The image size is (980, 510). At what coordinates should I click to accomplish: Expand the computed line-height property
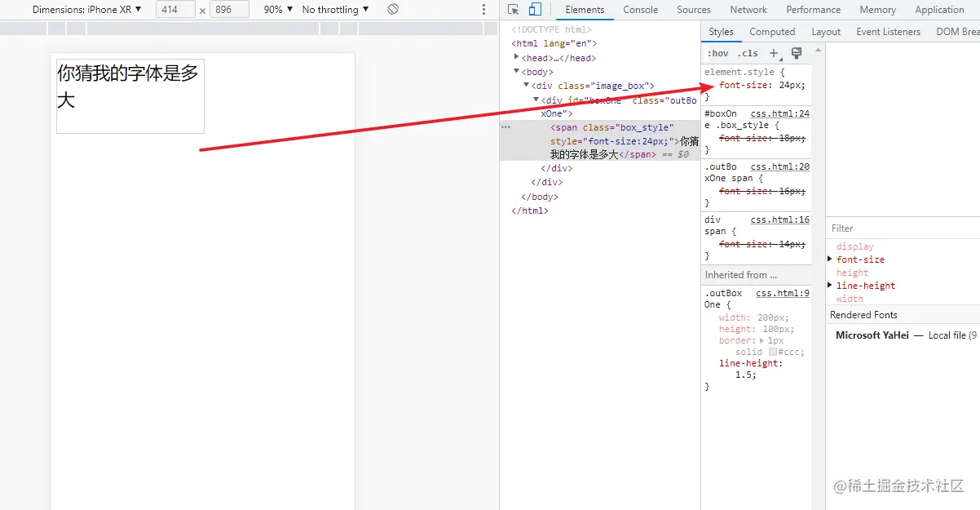(x=831, y=286)
